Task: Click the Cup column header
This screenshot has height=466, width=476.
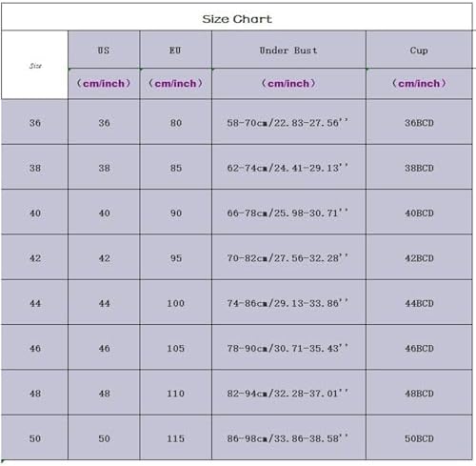Action: pos(419,50)
